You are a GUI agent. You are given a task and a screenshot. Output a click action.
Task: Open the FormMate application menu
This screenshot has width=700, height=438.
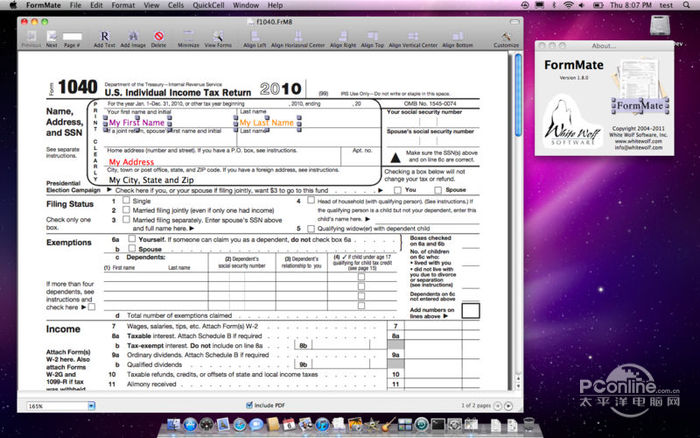[x=43, y=5]
